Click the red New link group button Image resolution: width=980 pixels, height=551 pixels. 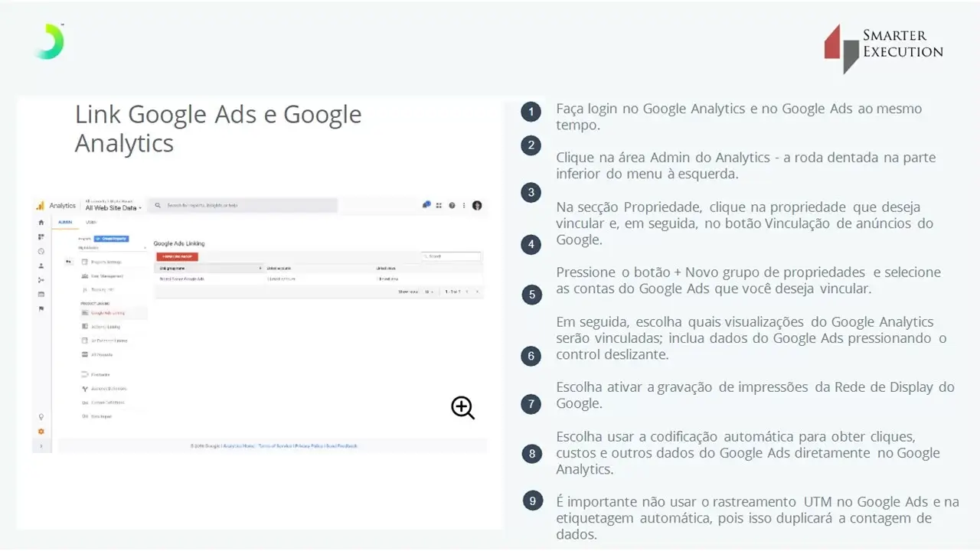coord(177,256)
